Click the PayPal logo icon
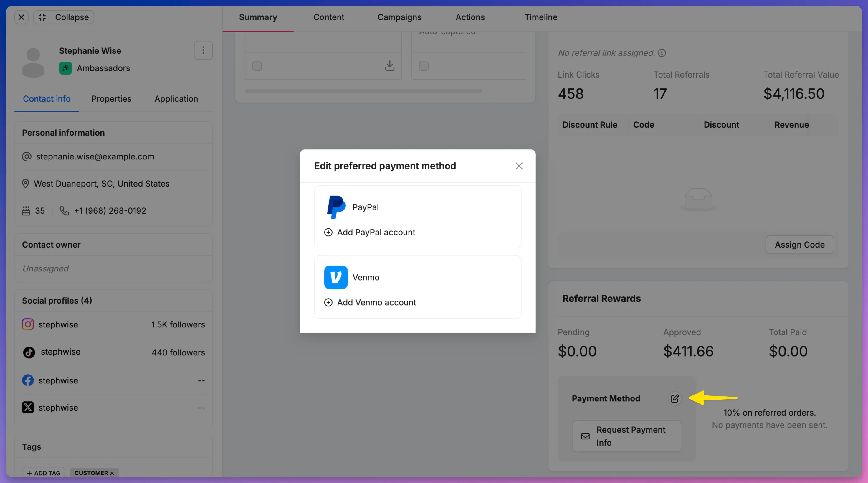 coord(336,207)
